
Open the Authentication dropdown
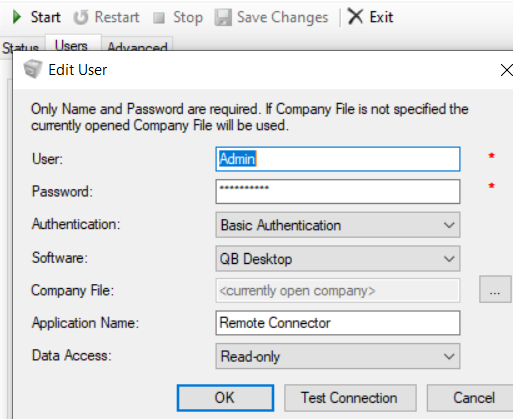[x=338, y=225]
